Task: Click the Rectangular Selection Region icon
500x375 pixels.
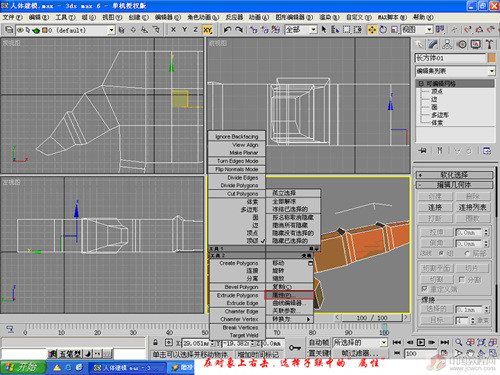Action: (x=347, y=30)
